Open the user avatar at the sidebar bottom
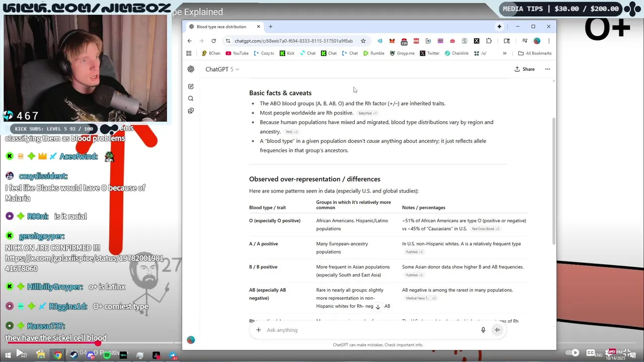This screenshot has width=644, height=362. point(191,340)
